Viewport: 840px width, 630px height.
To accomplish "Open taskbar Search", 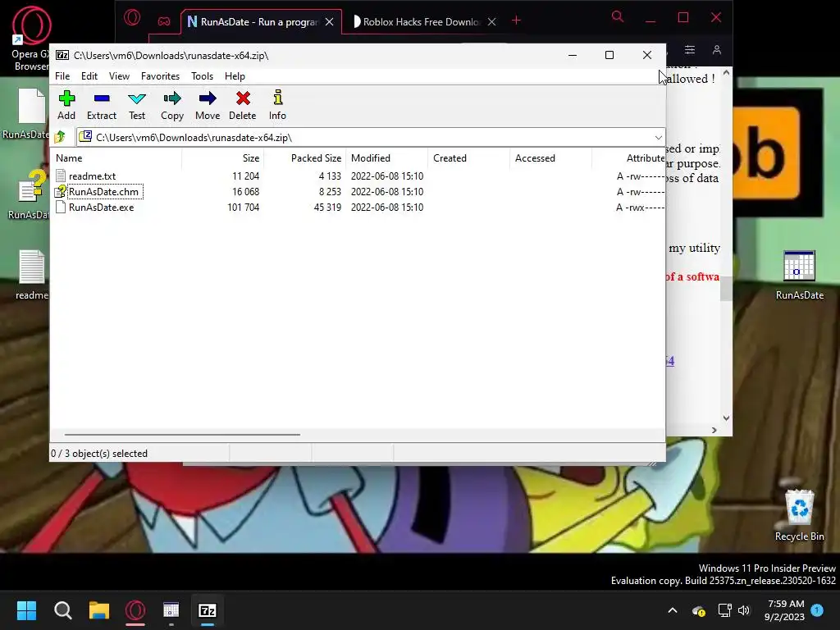I will (x=62, y=610).
